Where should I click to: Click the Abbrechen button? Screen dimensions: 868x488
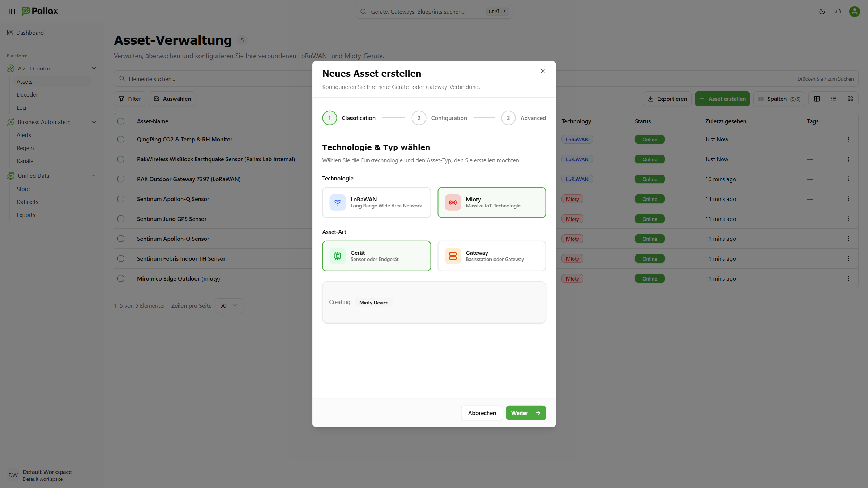coord(482,413)
